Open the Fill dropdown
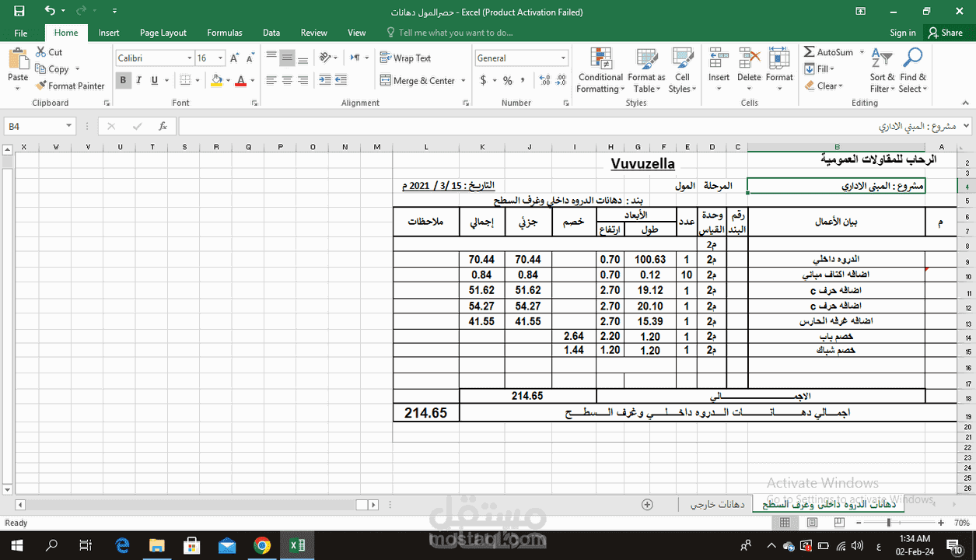Viewport: 976px width, 560px height. pos(820,69)
